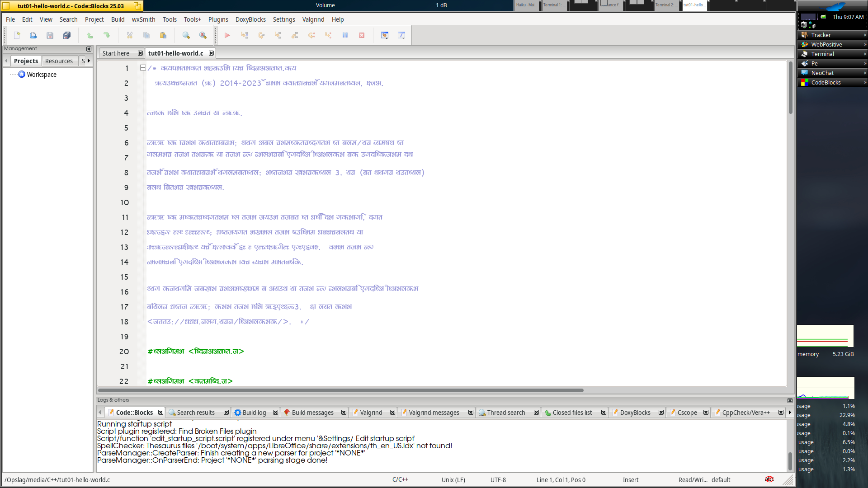Viewport: 868px width, 488px height.
Task: Click the Debug/Continue red play icon
Action: 227,35
